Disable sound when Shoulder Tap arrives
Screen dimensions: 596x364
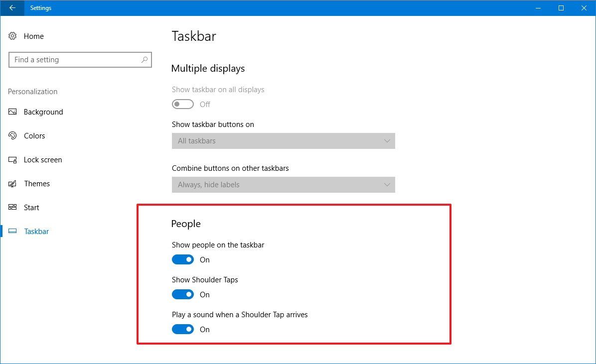click(182, 329)
